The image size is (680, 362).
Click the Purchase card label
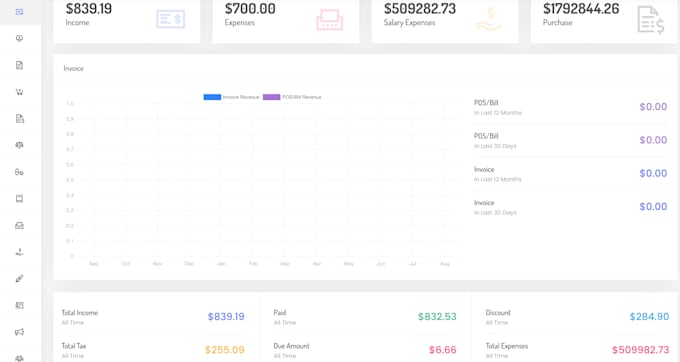558,23
